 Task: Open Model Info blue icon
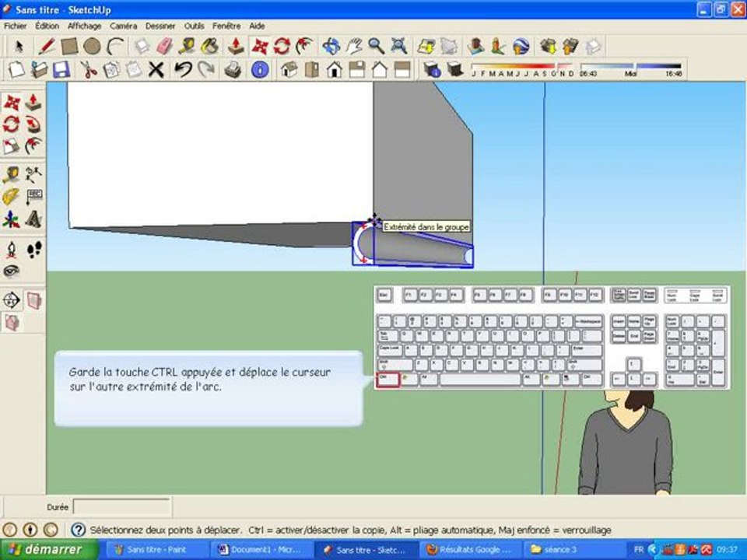click(x=260, y=69)
